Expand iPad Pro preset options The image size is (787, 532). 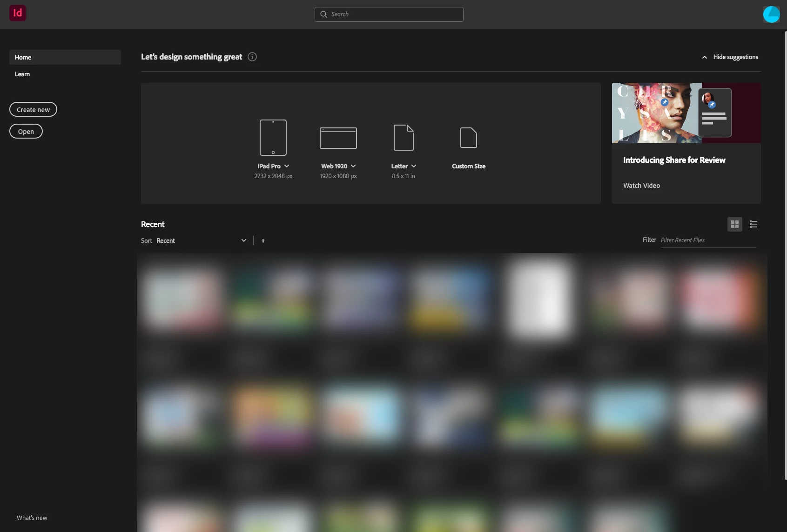pyautogui.click(x=287, y=166)
